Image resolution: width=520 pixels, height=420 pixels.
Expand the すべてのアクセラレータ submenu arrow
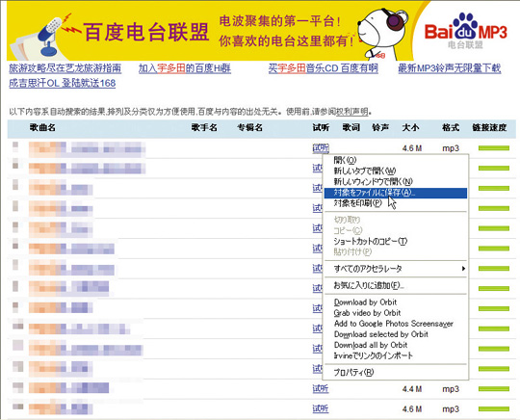463,269
